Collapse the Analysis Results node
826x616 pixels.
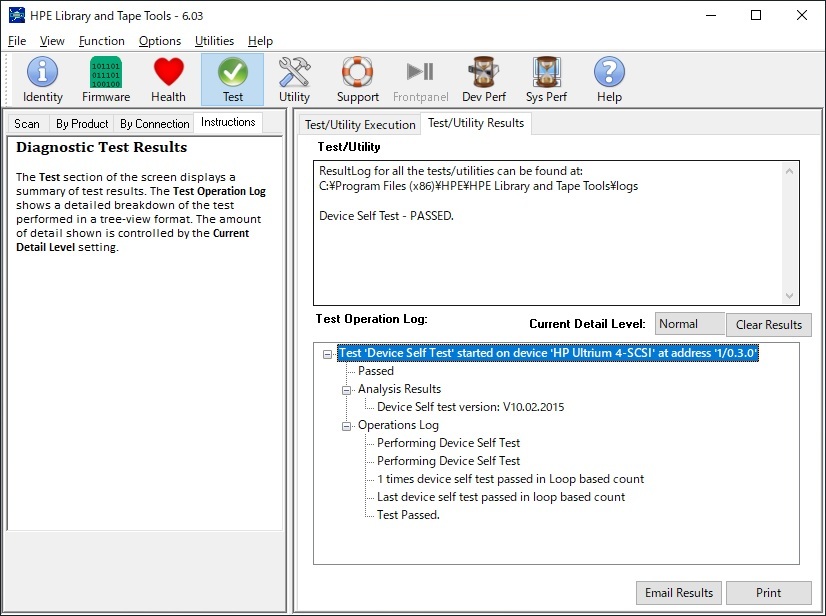347,390
